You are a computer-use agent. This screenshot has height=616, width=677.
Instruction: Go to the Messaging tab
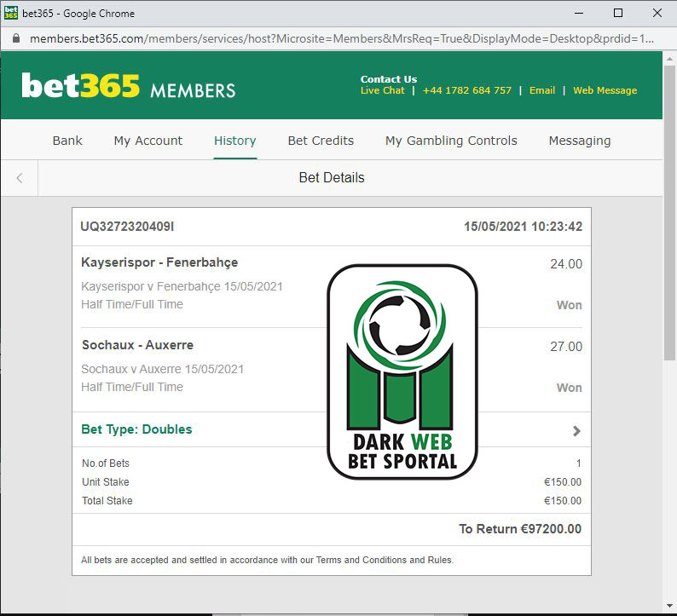pyautogui.click(x=580, y=141)
